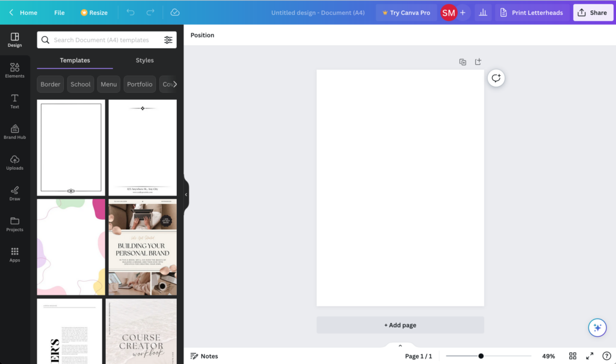Choose the simple black border template
616x364 pixels.
71,147
